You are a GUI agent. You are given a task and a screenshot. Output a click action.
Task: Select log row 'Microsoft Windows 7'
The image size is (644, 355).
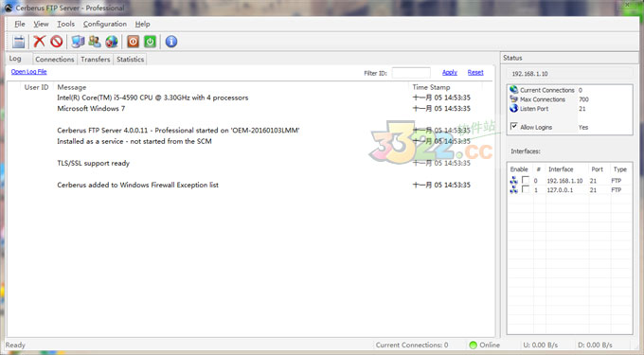click(x=251, y=108)
